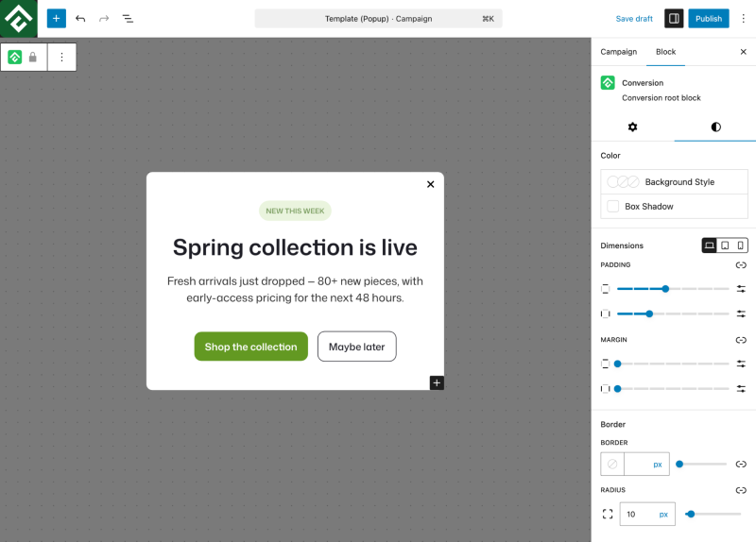Click the Shop the collection button
Viewport: 756px width, 542px height.
point(250,347)
